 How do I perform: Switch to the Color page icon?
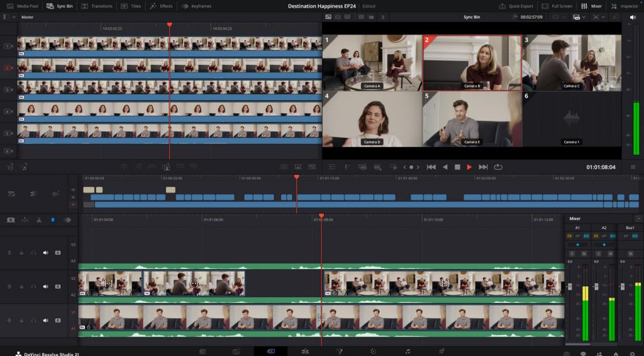click(373, 352)
